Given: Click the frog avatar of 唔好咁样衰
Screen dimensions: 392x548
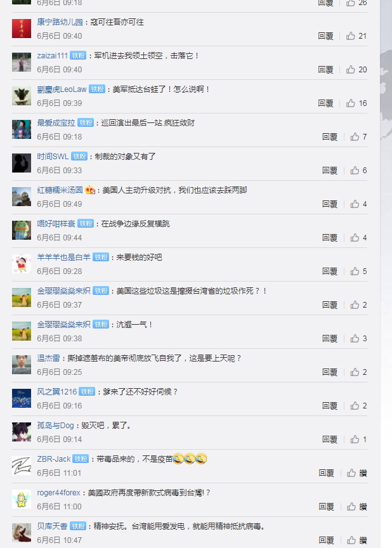Looking at the screenshot, I should (x=22, y=230).
